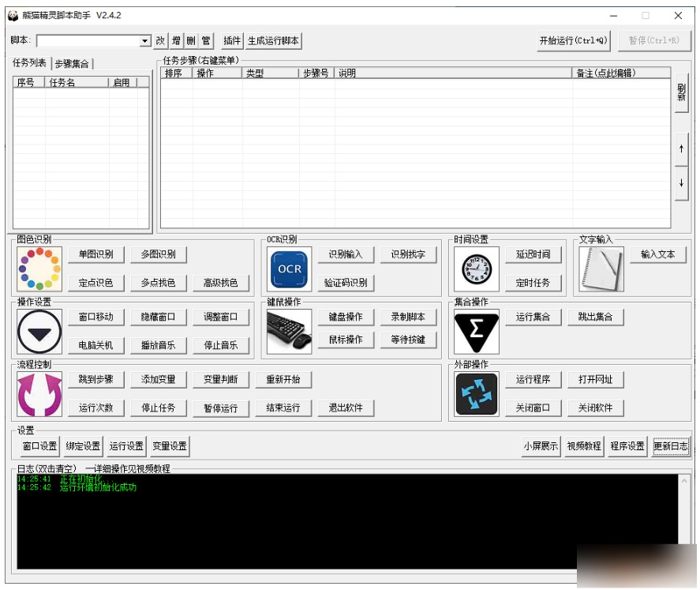
Task: Click the color wheel image recognition icon
Action: click(x=39, y=269)
